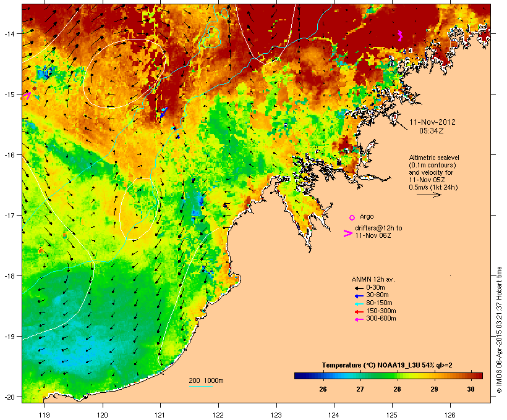Click the longitude axis label 124
This screenshot has height=420, width=507.
(334, 415)
